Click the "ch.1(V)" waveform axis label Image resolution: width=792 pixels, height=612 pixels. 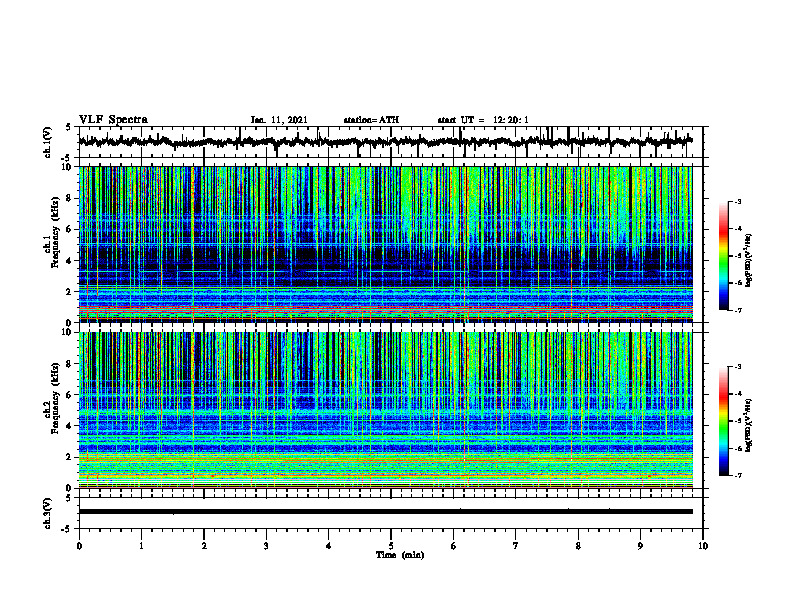point(48,142)
